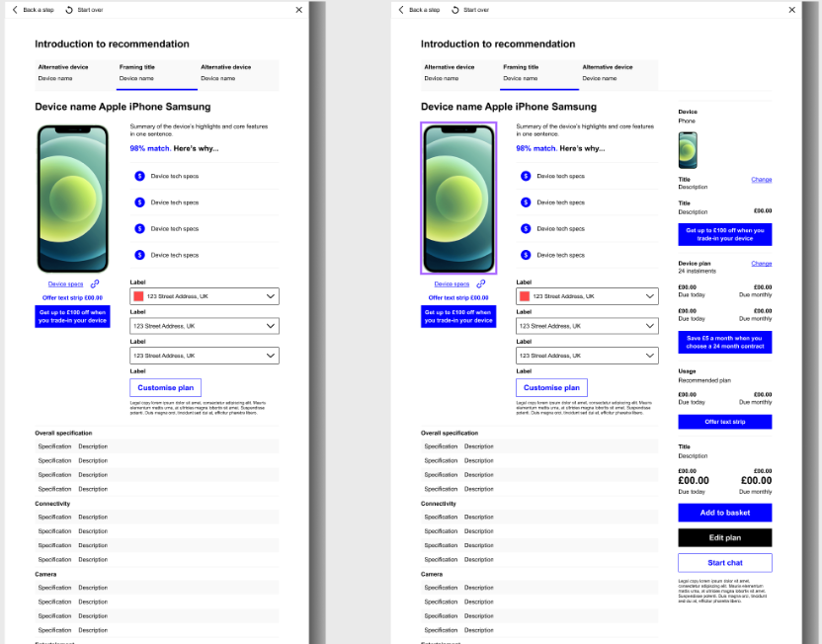Viewport: 822px width, 644px height.
Task: Open the second address dropdown in right mockup
Action: [649, 326]
